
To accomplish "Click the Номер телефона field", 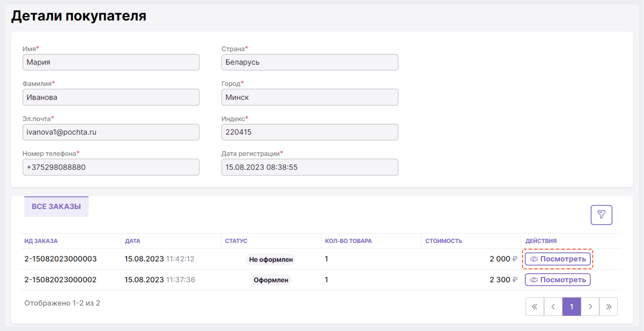I will pyautogui.click(x=111, y=167).
